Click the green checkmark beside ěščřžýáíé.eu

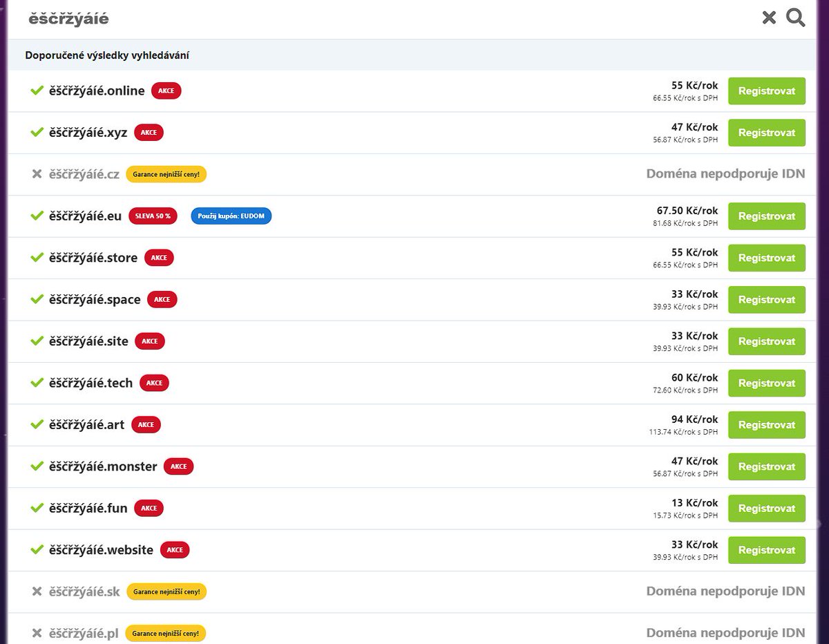tap(37, 216)
